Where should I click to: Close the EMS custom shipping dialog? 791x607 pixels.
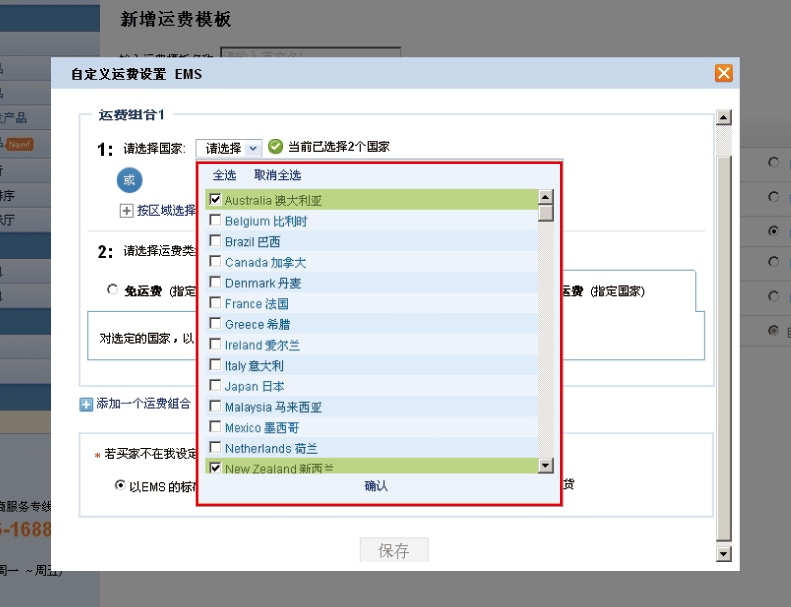pos(723,73)
